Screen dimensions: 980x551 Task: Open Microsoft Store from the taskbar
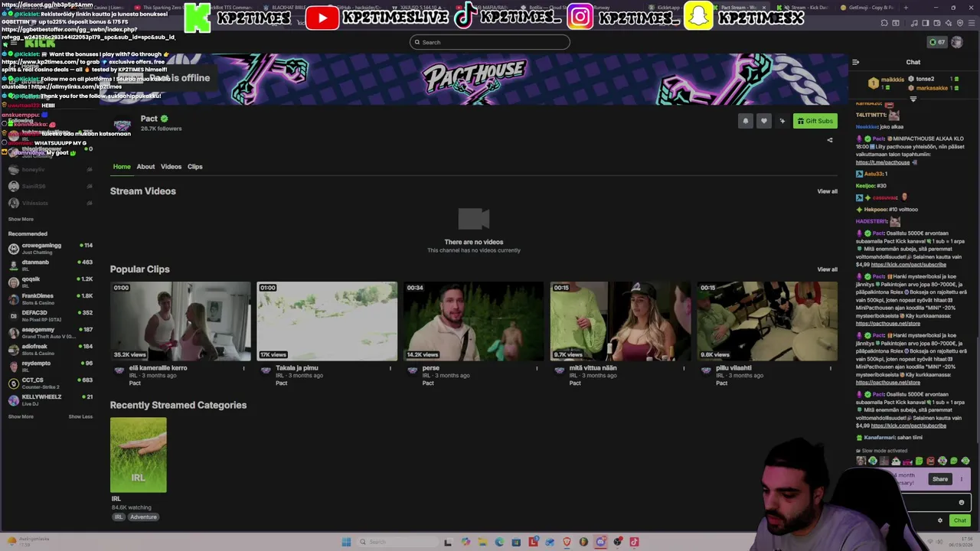[x=516, y=542]
